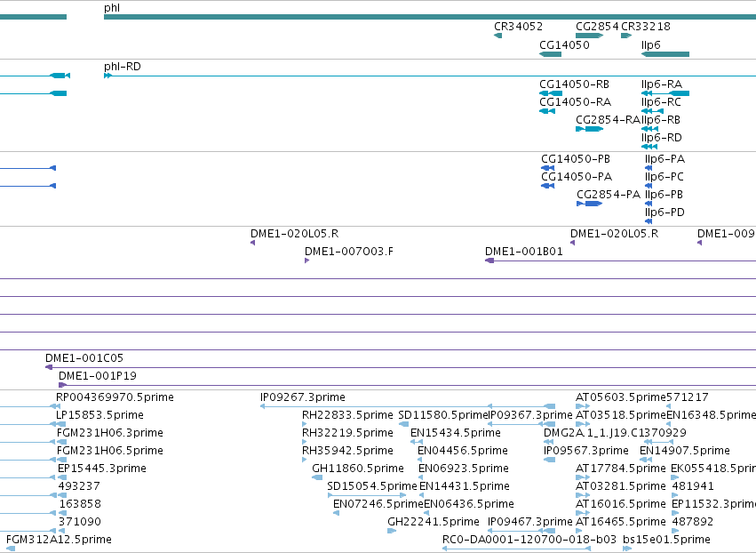Select the SD15054.5prime EST label

[x=371, y=487]
